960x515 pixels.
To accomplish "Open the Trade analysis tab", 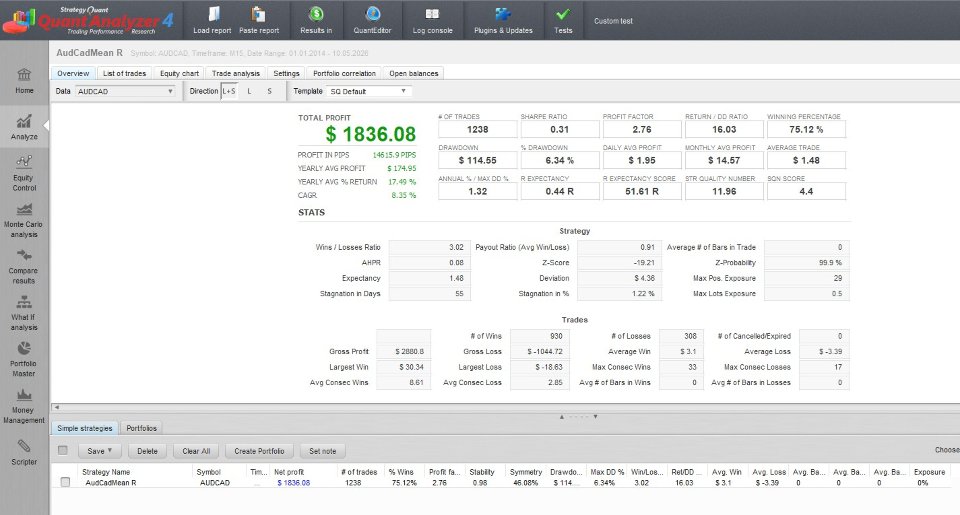I will (x=236, y=73).
